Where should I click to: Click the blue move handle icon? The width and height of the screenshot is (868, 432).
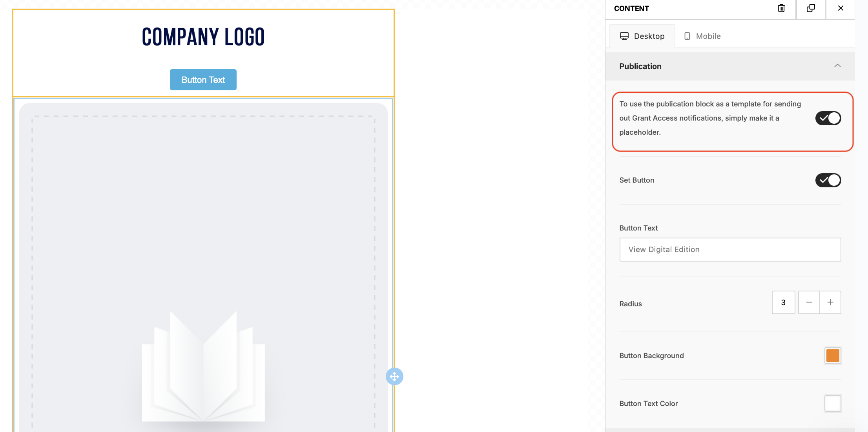click(394, 376)
